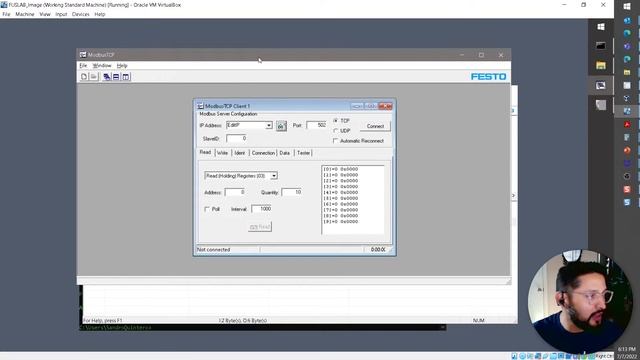Select the register row [0]=0 0x0000

[x=340, y=169]
